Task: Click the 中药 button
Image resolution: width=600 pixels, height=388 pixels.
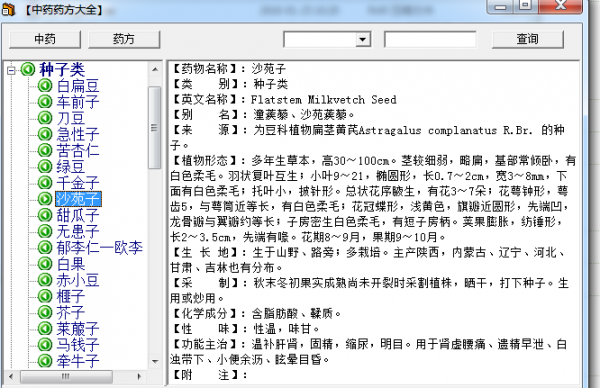Action: tap(45, 39)
